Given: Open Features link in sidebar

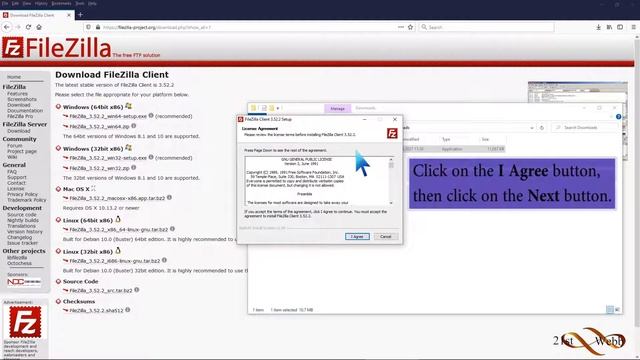Looking at the screenshot, I should [x=17, y=94].
